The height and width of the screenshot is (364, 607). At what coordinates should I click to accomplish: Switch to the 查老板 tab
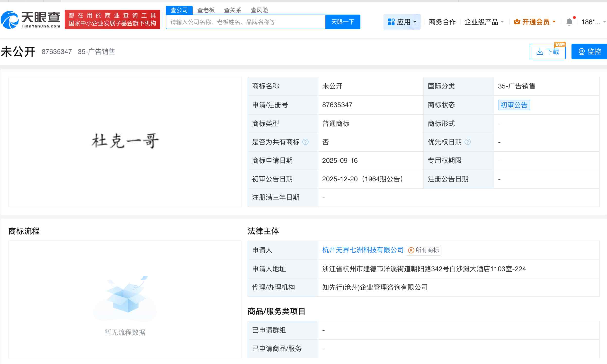[206, 10]
